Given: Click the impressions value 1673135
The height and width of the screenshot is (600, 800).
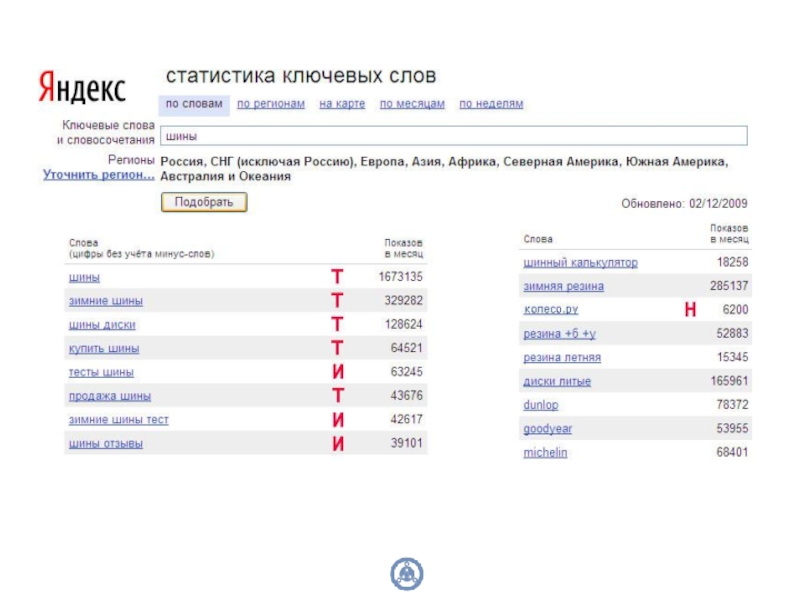Looking at the screenshot, I should (401, 277).
